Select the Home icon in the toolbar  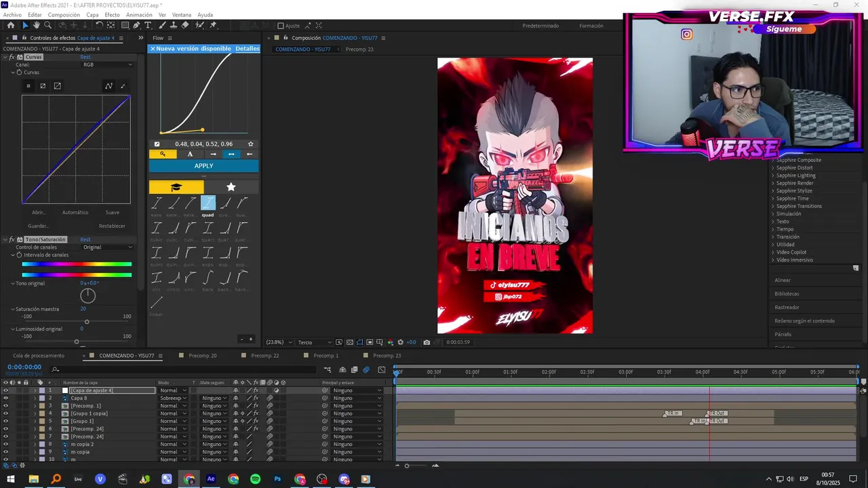(x=11, y=26)
